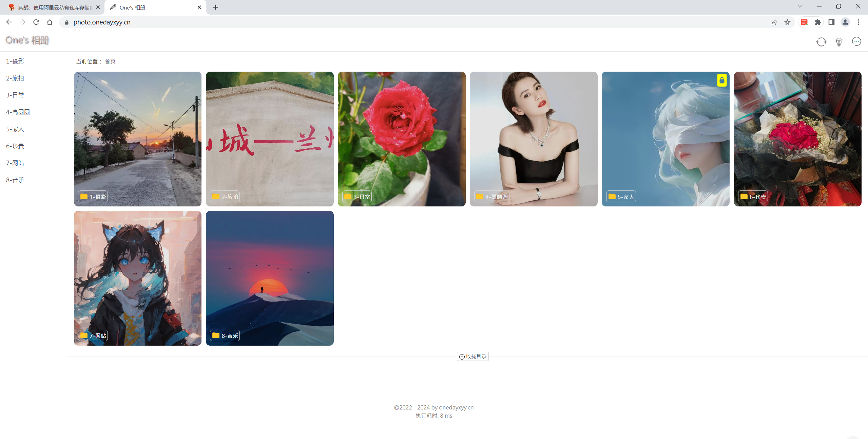Screen dimensions: 868x439
Task: Open the Extensions puzzle icon
Action: pyautogui.click(x=818, y=22)
